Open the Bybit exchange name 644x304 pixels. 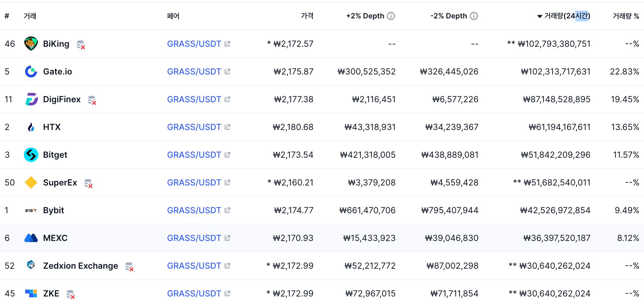[x=54, y=210]
